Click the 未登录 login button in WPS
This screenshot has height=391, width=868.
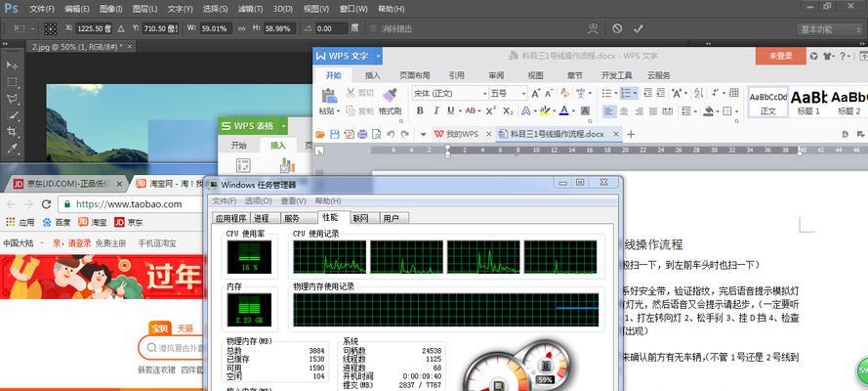tap(780, 56)
